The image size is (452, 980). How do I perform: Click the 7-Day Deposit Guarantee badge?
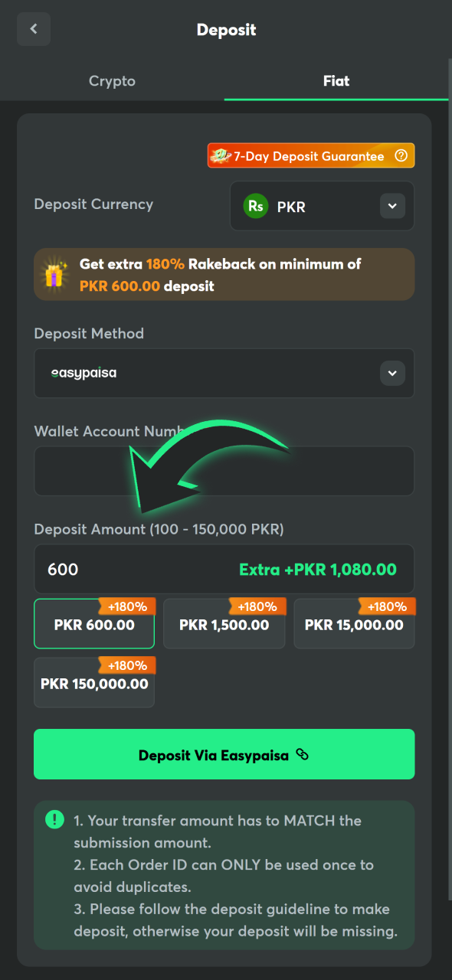click(x=310, y=155)
